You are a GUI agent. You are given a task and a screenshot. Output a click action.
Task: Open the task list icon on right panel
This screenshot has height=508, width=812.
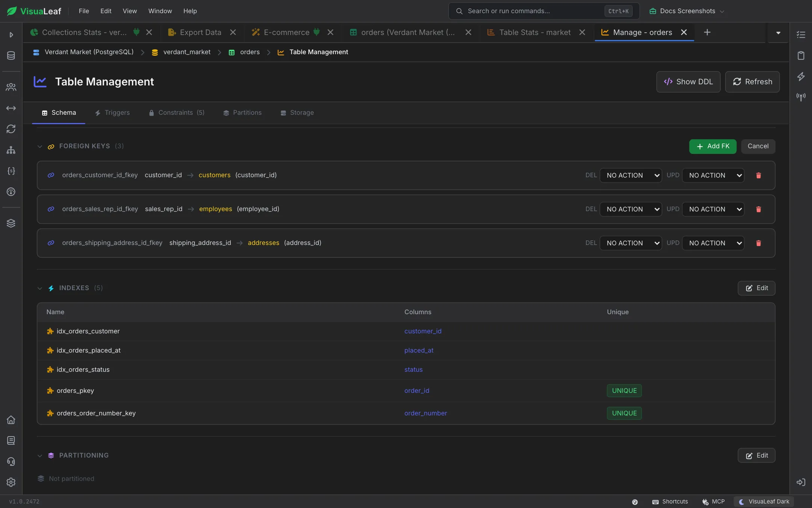click(801, 35)
